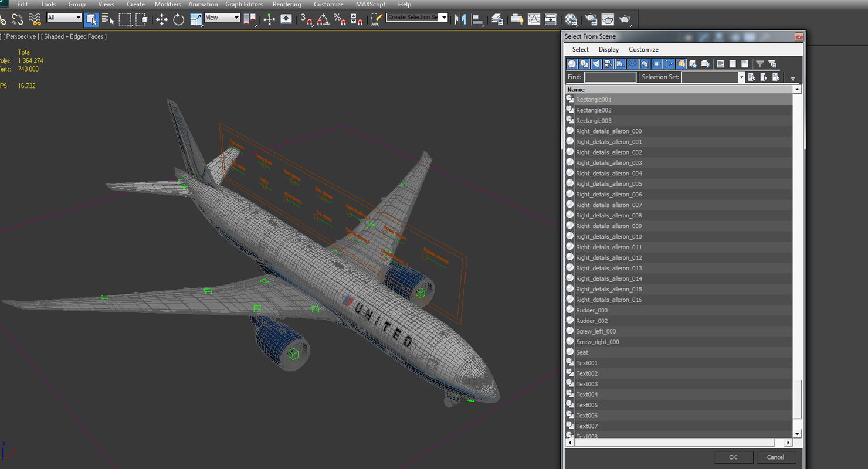Click the Bind to Space Warp icon

[x=35, y=19]
